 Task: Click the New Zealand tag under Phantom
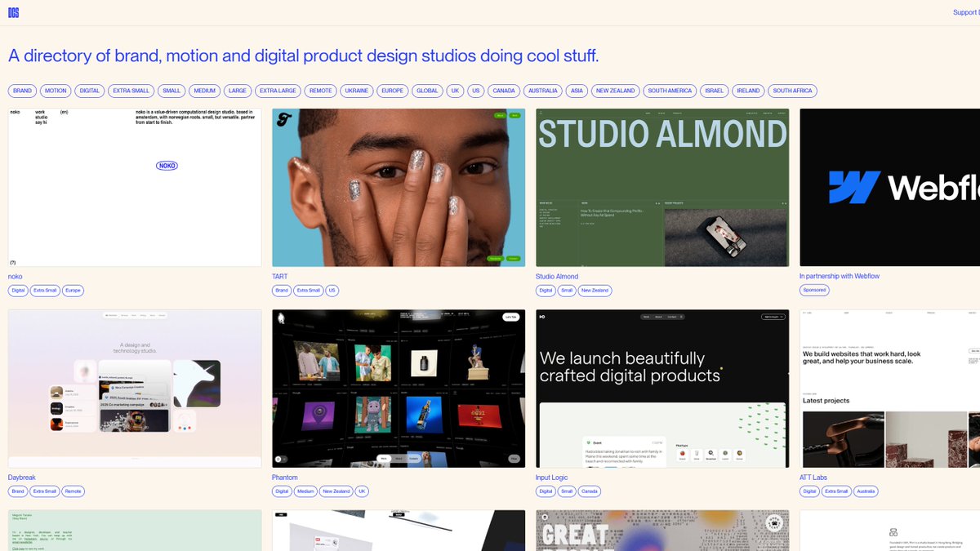coord(336,491)
